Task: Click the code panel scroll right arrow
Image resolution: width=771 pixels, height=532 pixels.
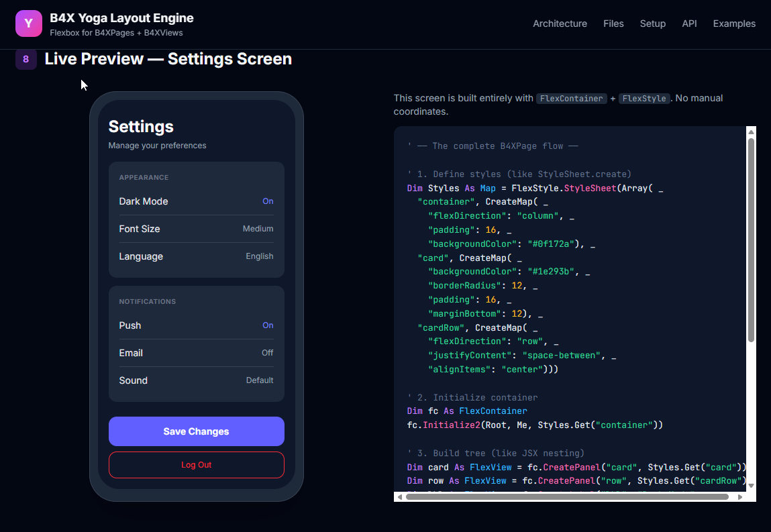Action: pyautogui.click(x=740, y=497)
